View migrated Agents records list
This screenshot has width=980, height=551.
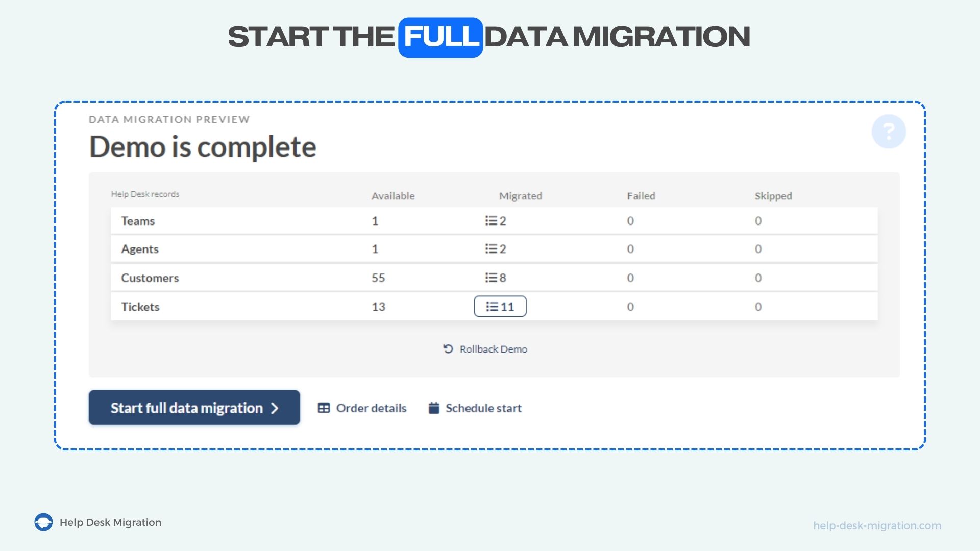coord(496,249)
